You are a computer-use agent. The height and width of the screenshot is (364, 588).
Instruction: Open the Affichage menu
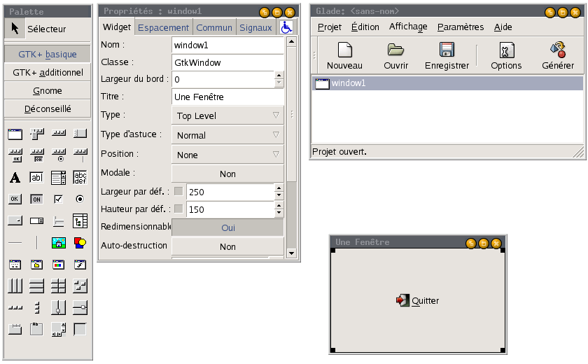[x=408, y=27]
